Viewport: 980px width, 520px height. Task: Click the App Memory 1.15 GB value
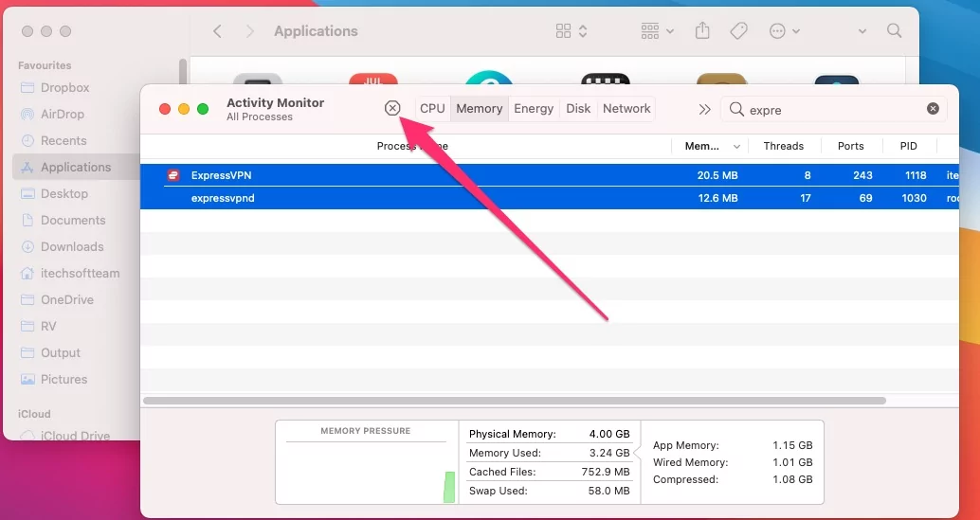[792, 446]
